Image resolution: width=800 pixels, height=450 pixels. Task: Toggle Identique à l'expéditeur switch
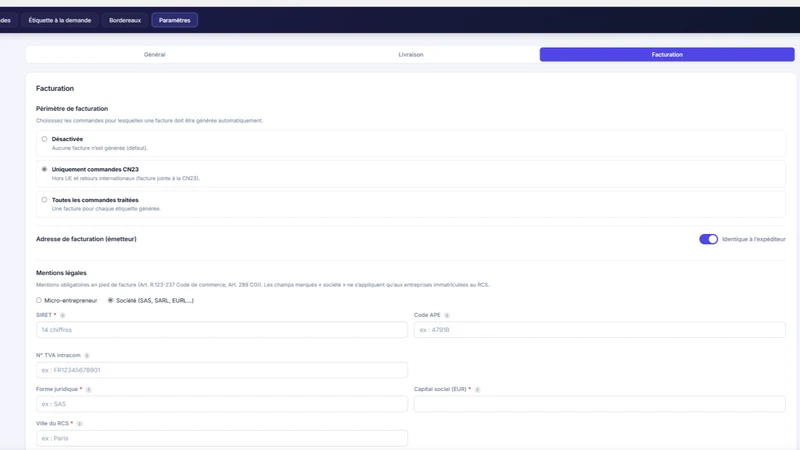click(708, 239)
